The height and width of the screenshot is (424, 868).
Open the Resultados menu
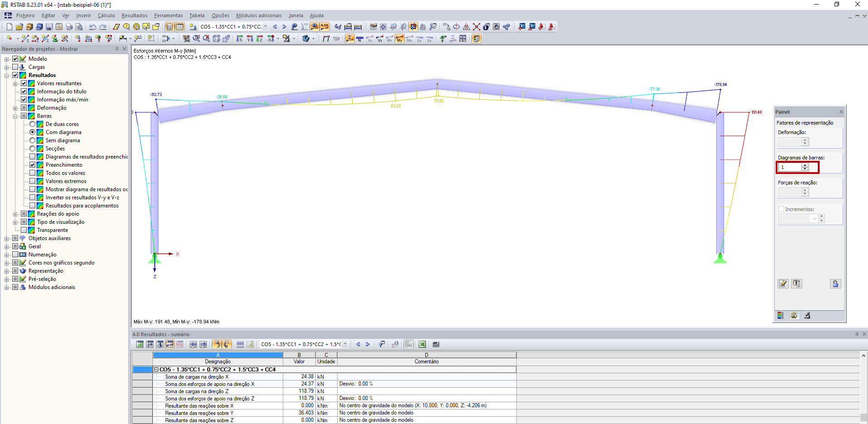134,15
